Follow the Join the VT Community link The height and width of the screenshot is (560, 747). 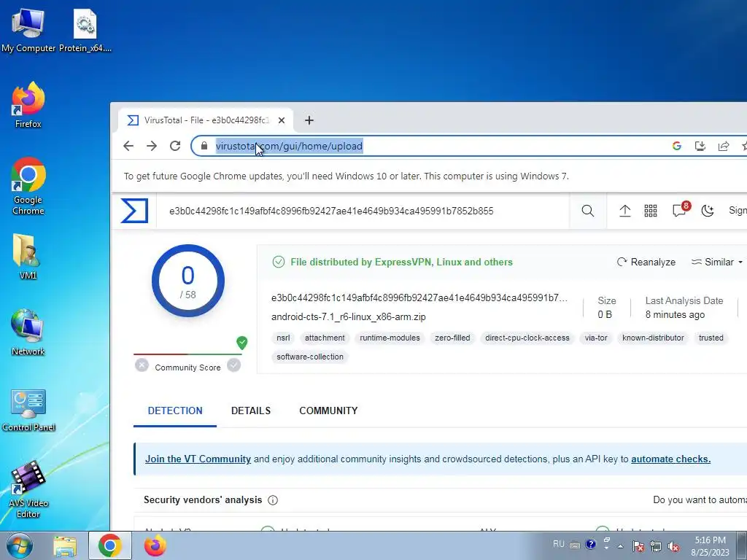(198, 459)
